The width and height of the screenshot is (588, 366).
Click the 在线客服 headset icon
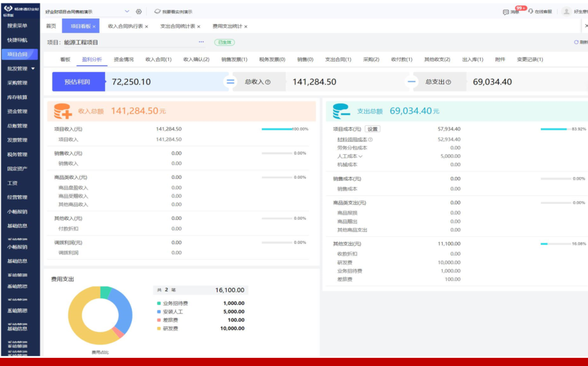[x=531, y=11]
